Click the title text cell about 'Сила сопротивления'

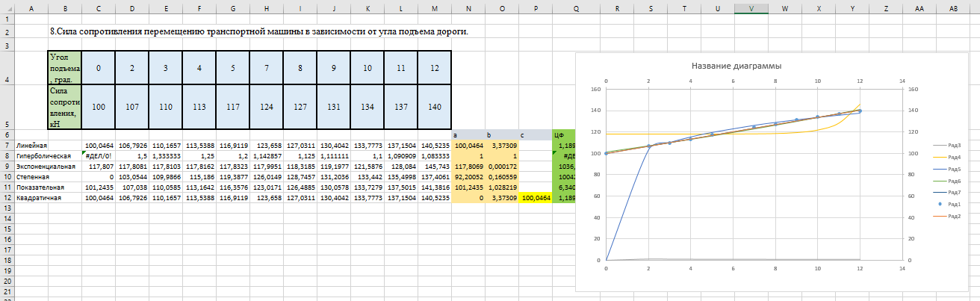(x=258, y=32)
